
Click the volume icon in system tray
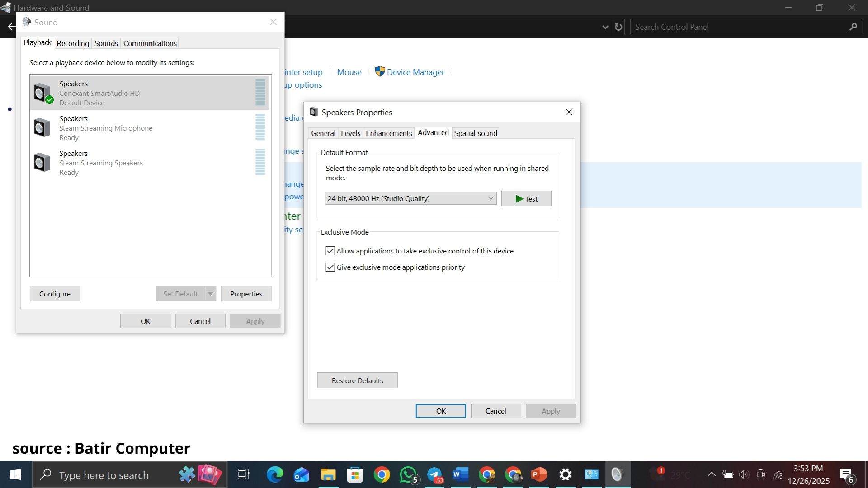point(744,475)
